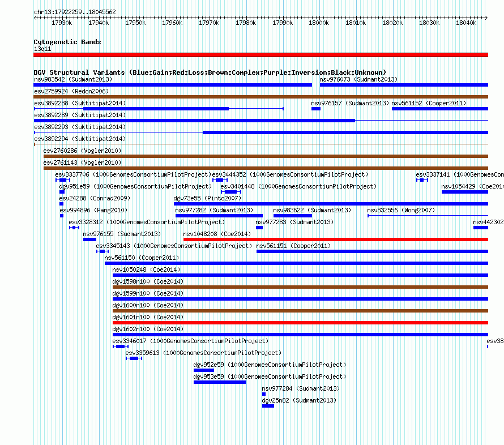504x445 pixels.
Task: Click dgv1601n100 (Coe2014) label
Action: click(x=148, y=317)
